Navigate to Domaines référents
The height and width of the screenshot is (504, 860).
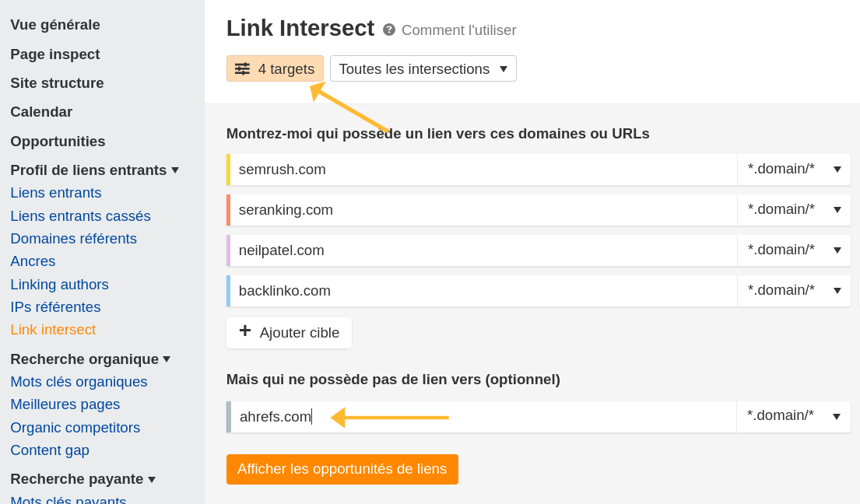click(x=73, y=238)
